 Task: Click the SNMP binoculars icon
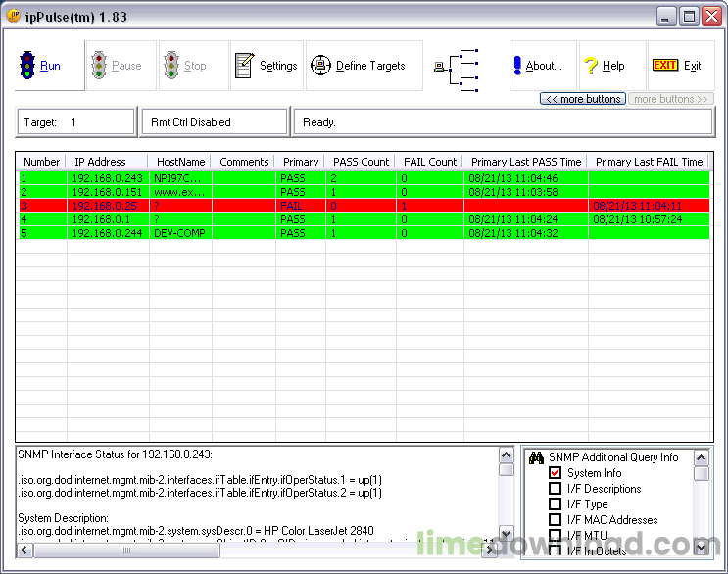536,458
